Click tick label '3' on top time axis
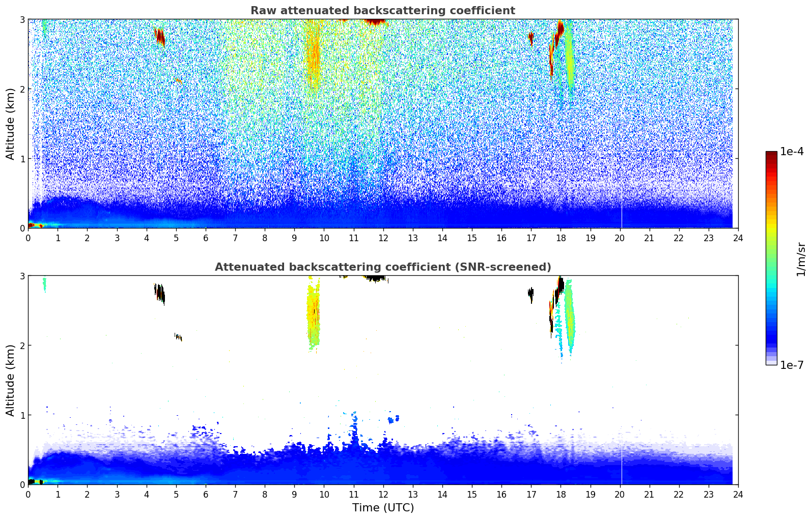 pyautogui.click(x=117, y=238)
